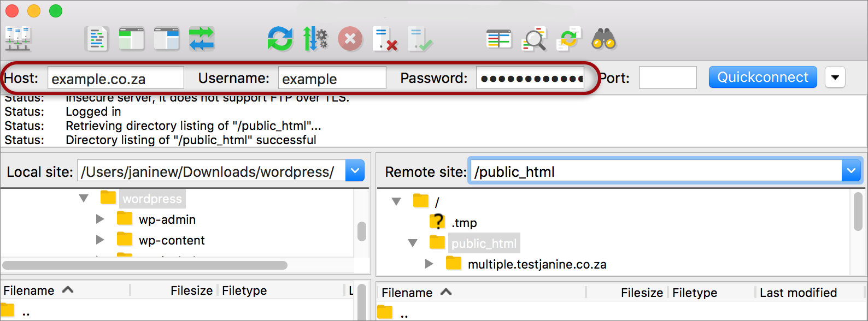868x321 pixels.
Task: Toggle the transfer queue display
Action: (x=202, y=39)
